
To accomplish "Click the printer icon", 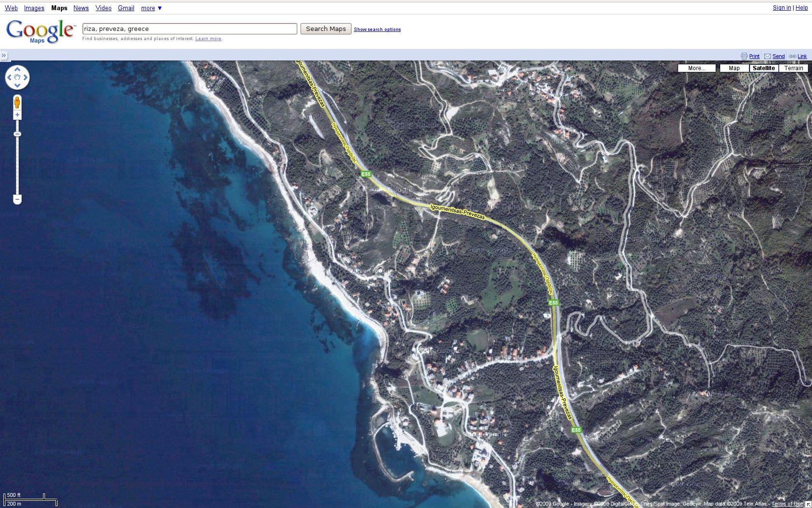I will point(744,57).
